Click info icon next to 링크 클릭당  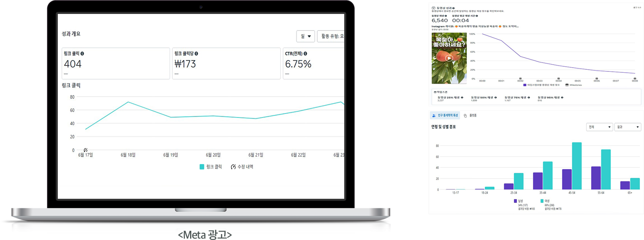[196, 54]
